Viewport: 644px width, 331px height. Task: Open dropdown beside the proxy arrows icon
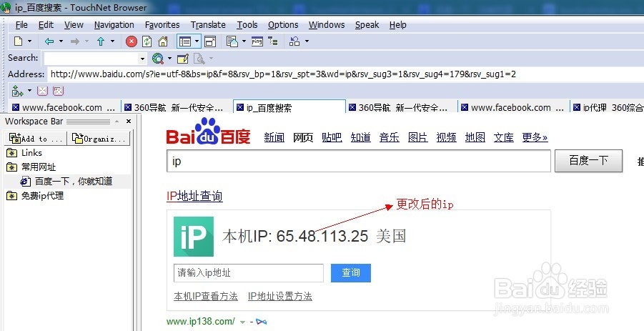(x=29, y=90)
